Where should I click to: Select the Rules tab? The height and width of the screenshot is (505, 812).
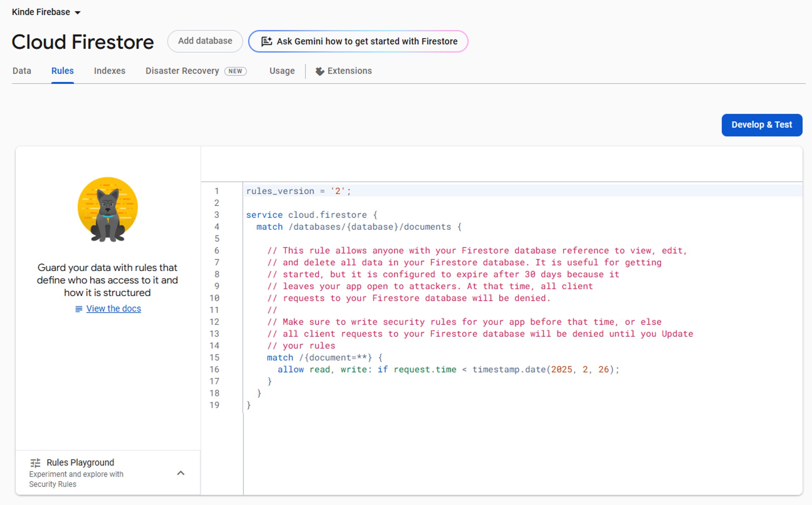coord(62,70)
